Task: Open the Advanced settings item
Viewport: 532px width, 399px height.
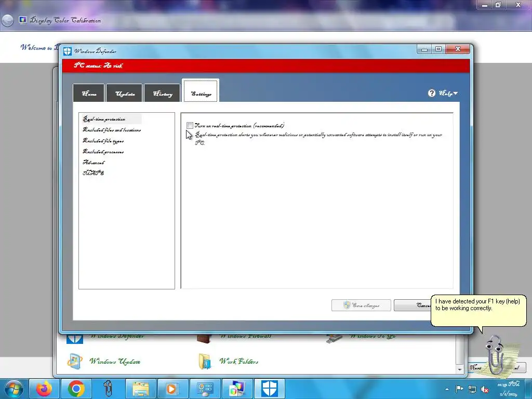Action: (94, 163)
